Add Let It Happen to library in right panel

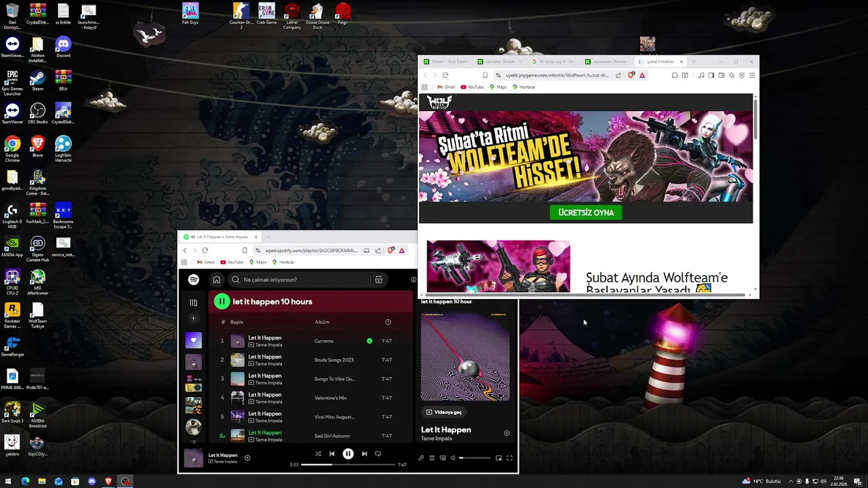coord(507,433)
